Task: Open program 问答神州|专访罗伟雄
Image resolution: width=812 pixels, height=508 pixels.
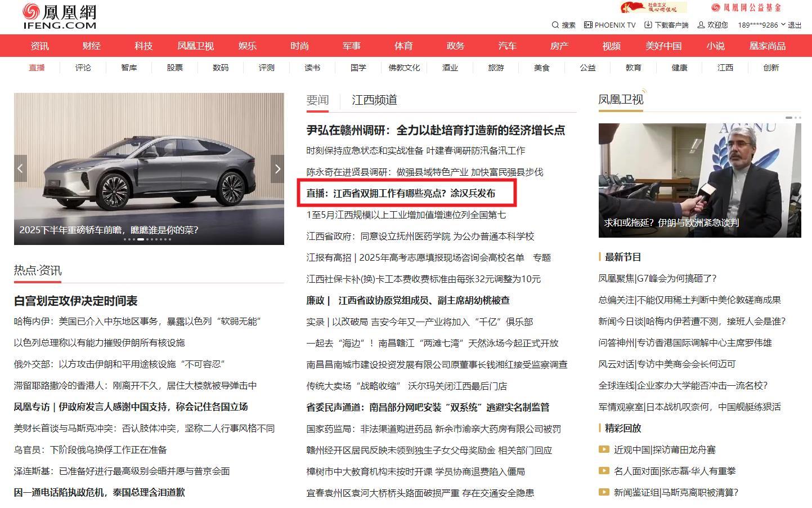Action: (x=685, y=342)
